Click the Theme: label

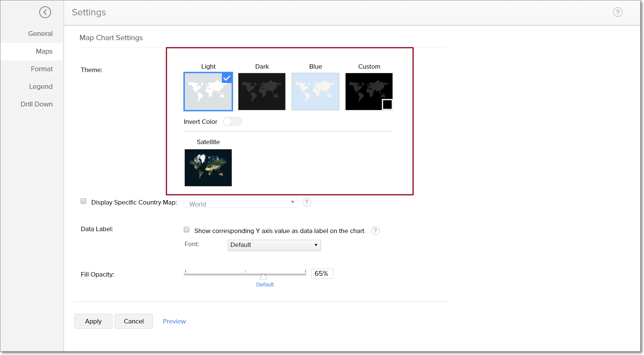(91, 70)
